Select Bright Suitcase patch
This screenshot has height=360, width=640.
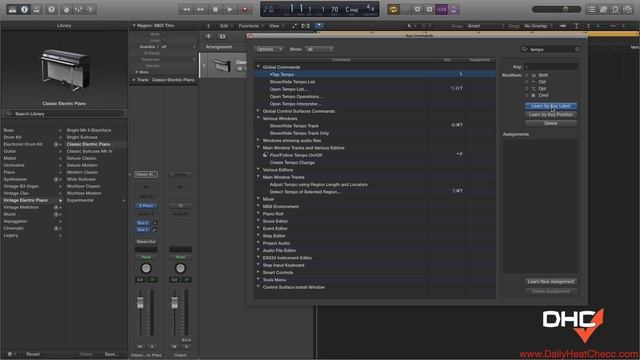82,137
